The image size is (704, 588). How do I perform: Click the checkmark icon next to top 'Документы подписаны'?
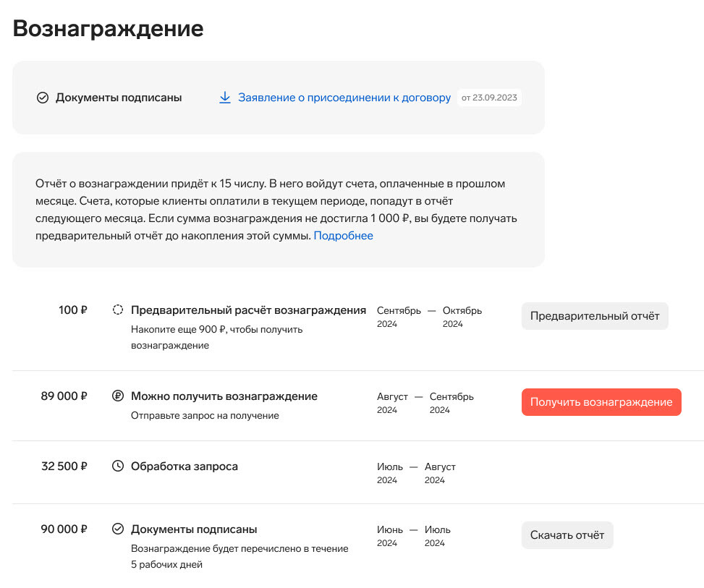click(x=43, y=98)
